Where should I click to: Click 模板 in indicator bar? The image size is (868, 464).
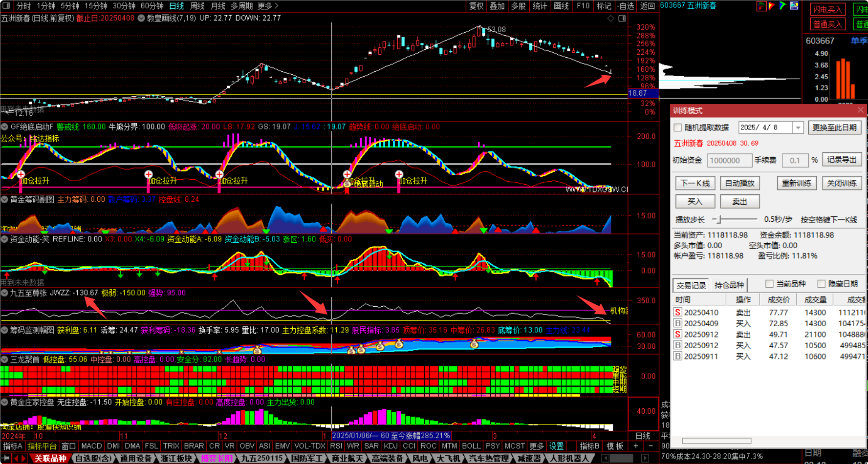click(x=615, y=446)
